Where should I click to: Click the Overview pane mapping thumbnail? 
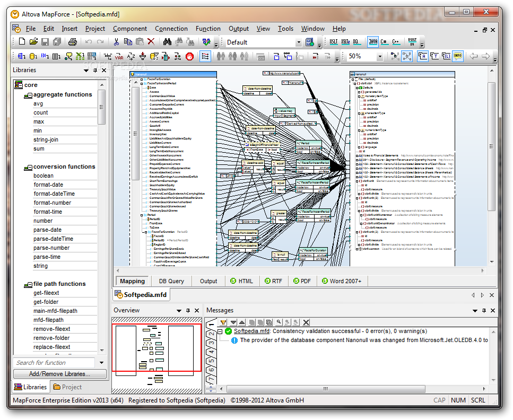coord(156,354)
